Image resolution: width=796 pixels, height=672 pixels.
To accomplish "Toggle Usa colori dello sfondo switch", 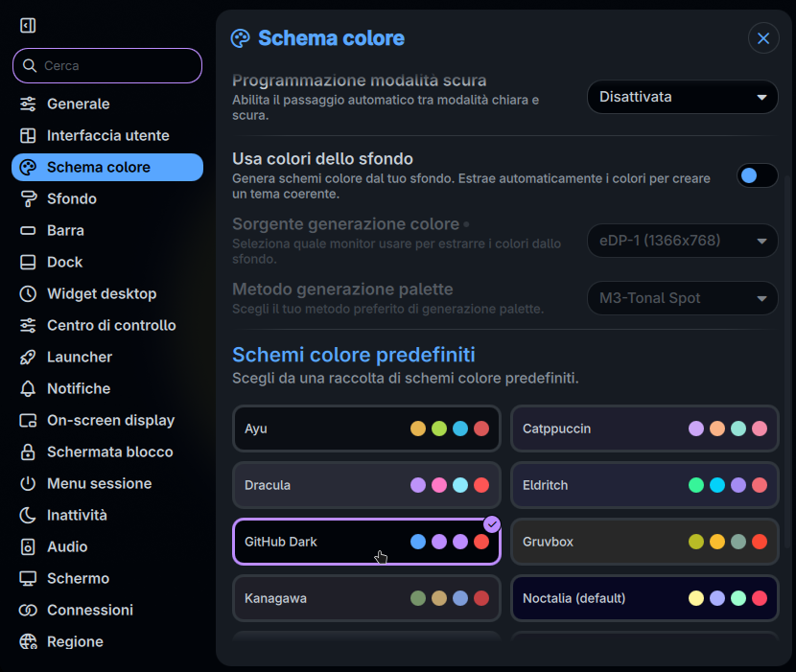I will [757, 175].
